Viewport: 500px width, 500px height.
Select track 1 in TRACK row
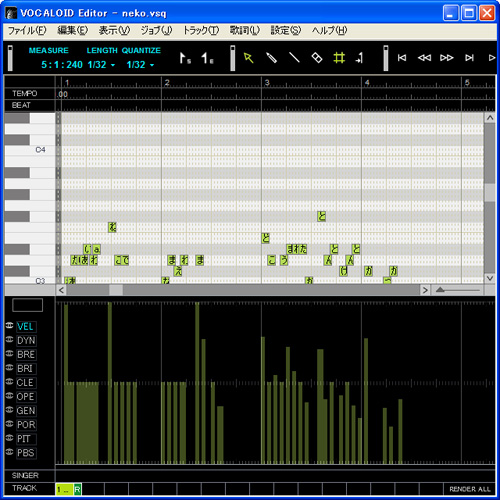point(64,489)
